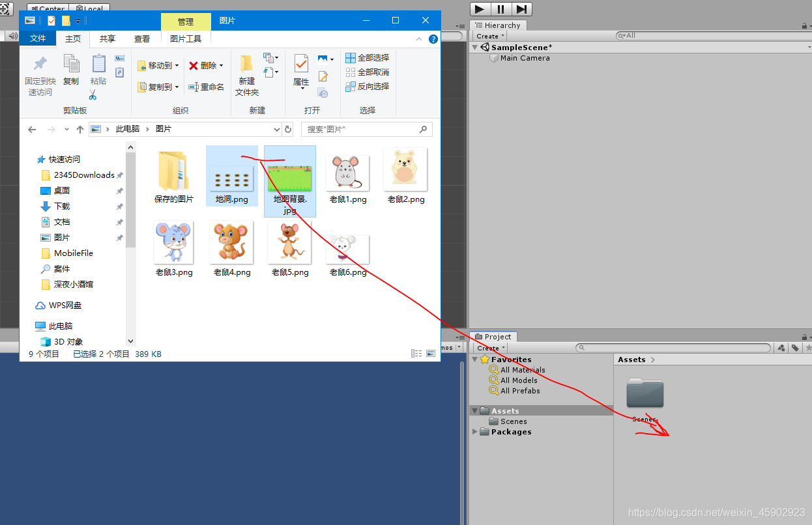Pause Unity playback with the pause button

[499, 9]
